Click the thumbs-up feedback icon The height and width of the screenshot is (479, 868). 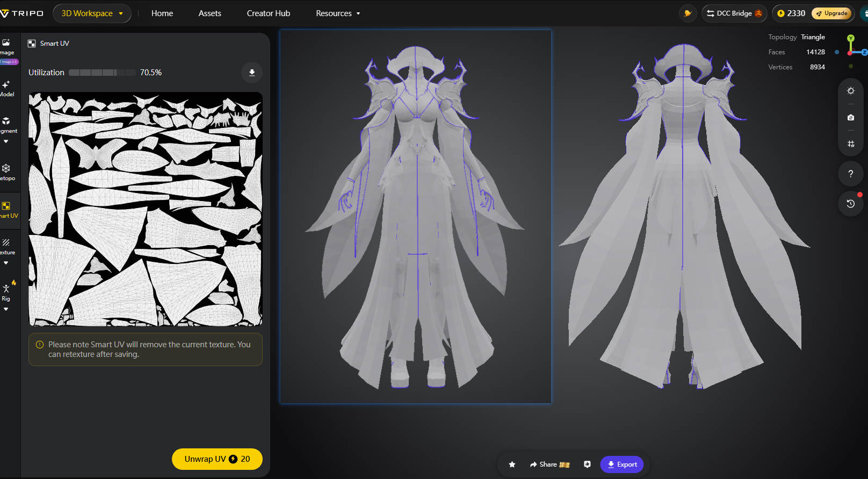[x=587, y=464]
